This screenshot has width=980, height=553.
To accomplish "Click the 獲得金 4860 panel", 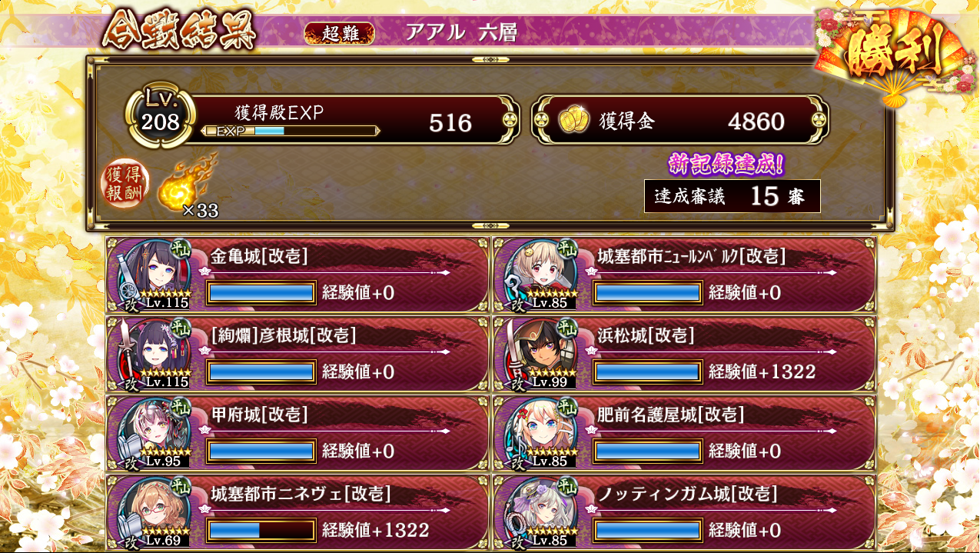I will (x=681, y=120).
